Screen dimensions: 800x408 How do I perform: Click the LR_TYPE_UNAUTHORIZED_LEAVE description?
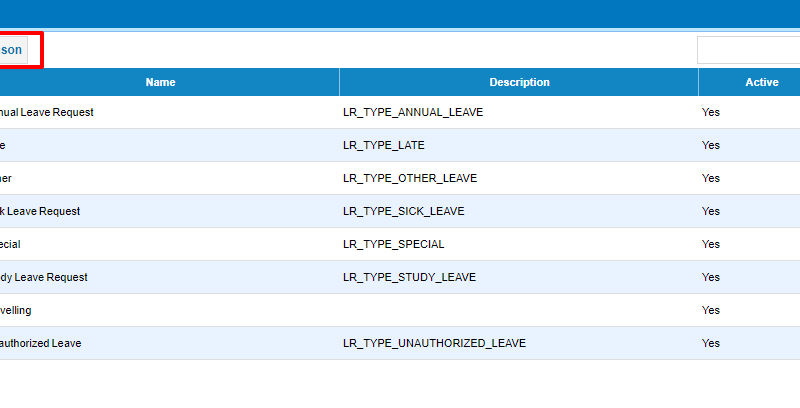click(434, 343)
